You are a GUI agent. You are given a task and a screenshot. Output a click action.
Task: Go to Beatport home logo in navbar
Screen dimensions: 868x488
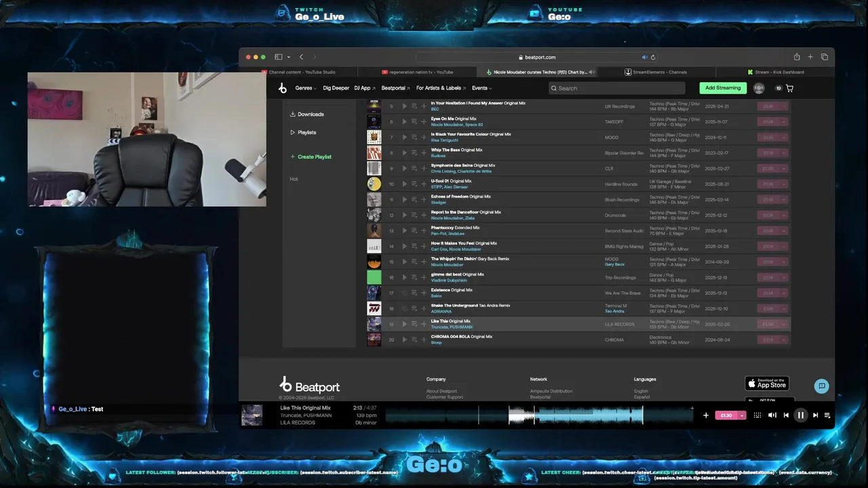coord(283,88)
